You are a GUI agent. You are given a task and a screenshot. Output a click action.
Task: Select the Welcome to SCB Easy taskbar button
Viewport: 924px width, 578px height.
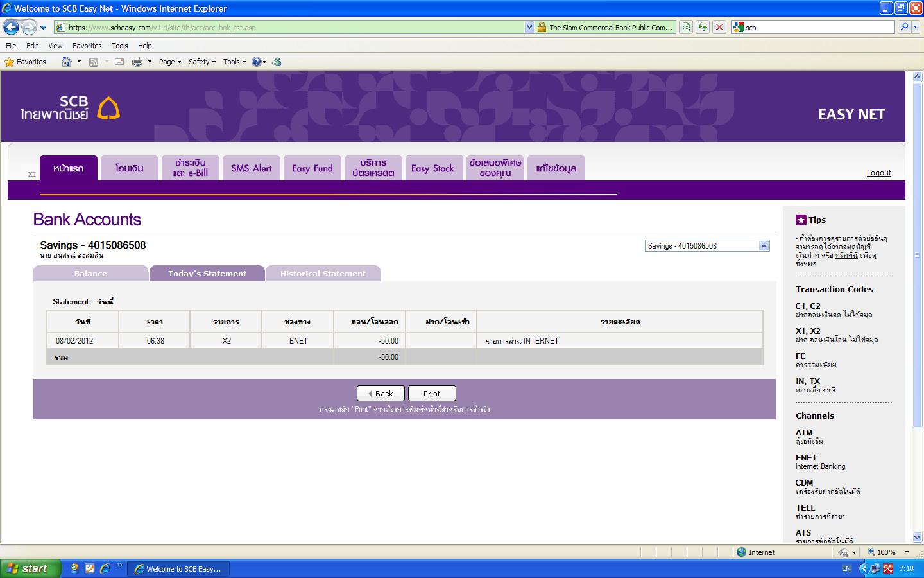click(x=178, y=569)
